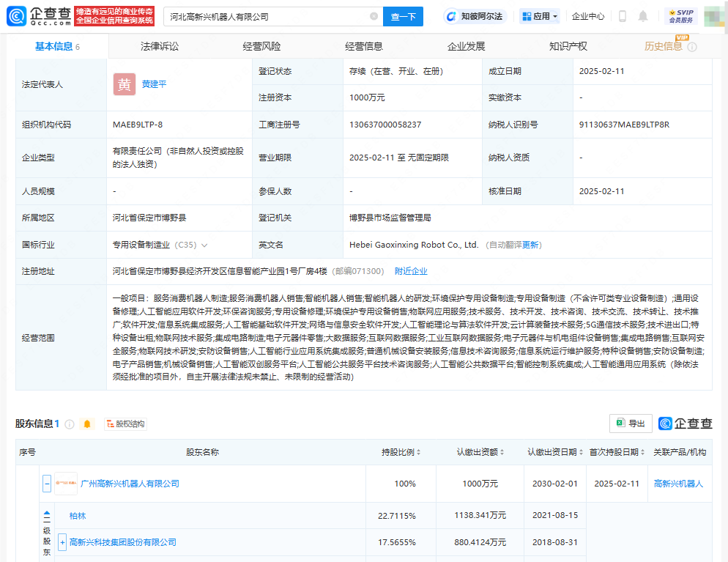Screen dimensions: 728x562
Task: Click 纳税人识别号 value 91130637MAEB9LTP8R
Action: [x=624, y=125]
